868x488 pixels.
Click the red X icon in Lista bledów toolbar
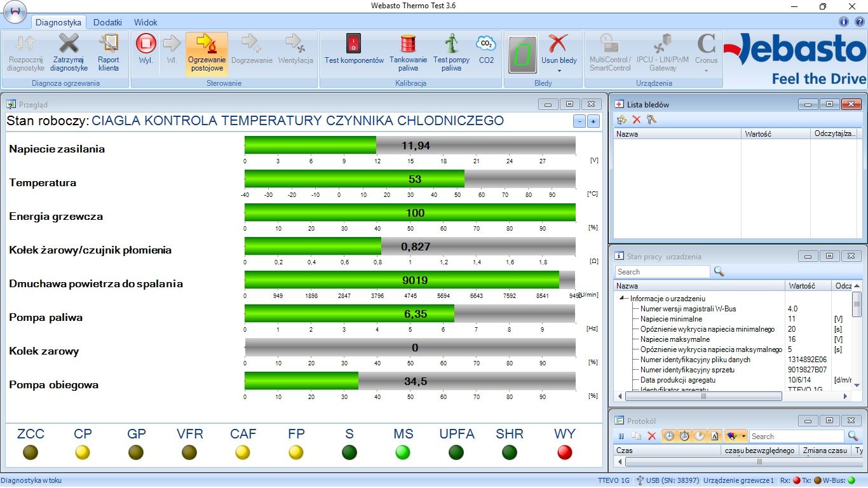(637, 119)
